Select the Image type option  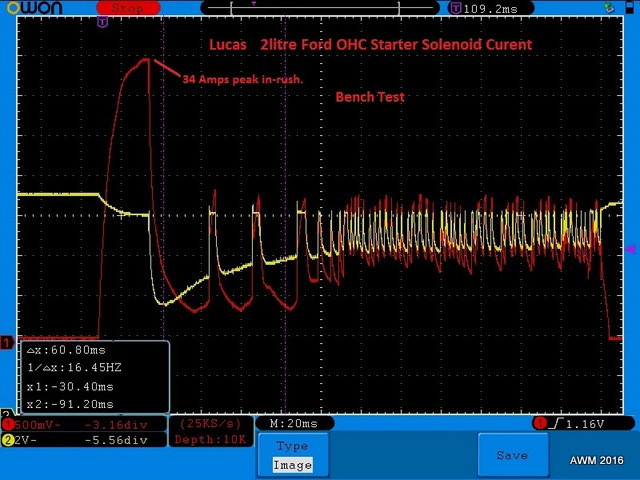tap(293, 465)
